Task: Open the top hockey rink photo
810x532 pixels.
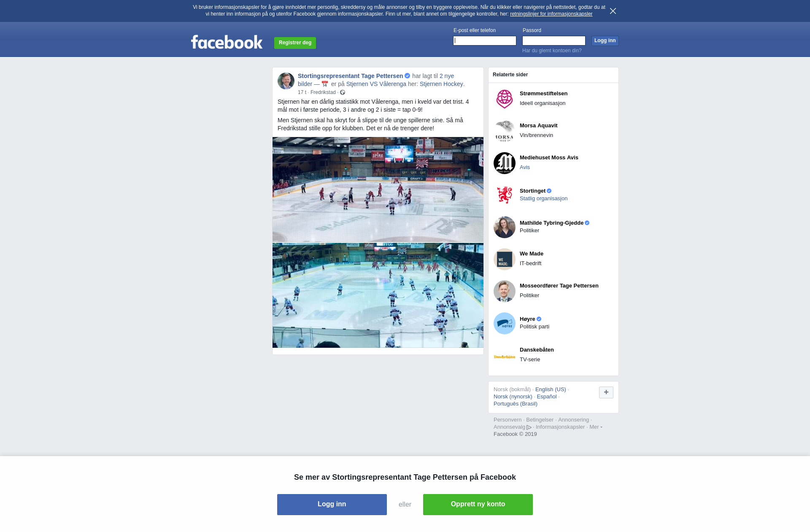Action: coord(378,189)
